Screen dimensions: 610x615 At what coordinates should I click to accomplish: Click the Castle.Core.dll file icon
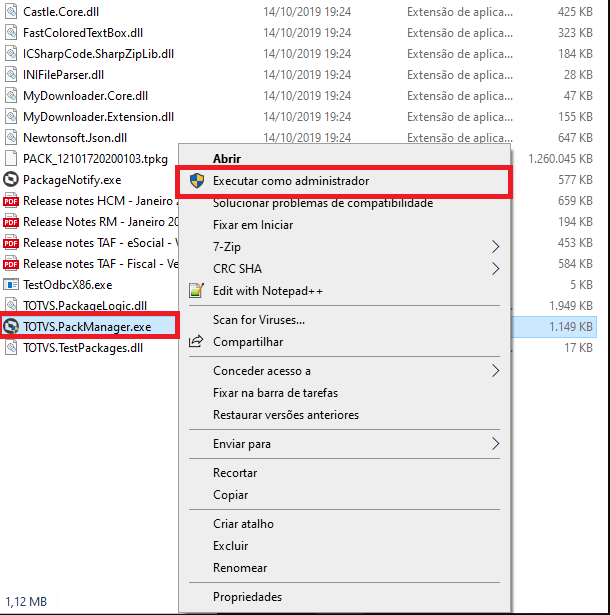(11, 12)
